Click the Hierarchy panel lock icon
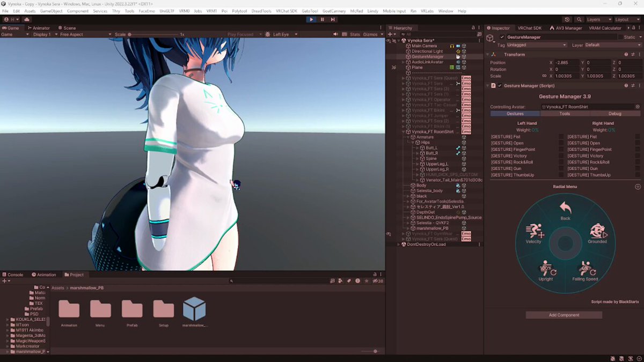 point(473,28)
